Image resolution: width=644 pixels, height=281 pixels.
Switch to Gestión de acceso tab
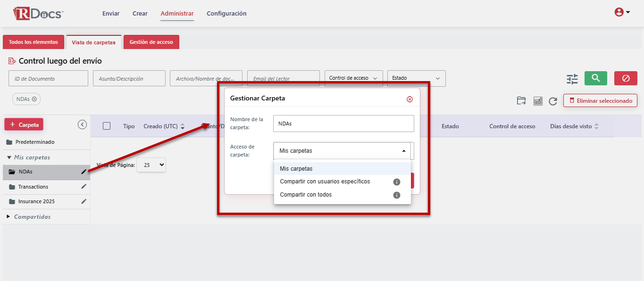(151, 42)
